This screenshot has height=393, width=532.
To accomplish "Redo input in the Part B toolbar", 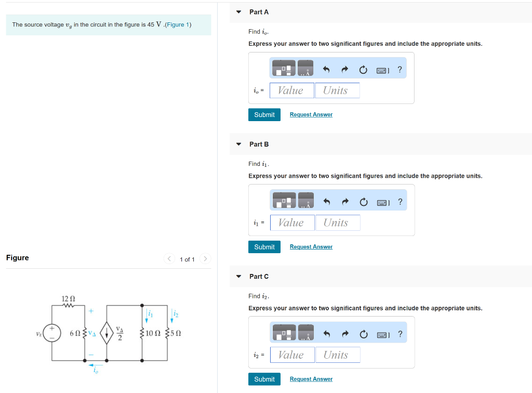I will 344,201.
